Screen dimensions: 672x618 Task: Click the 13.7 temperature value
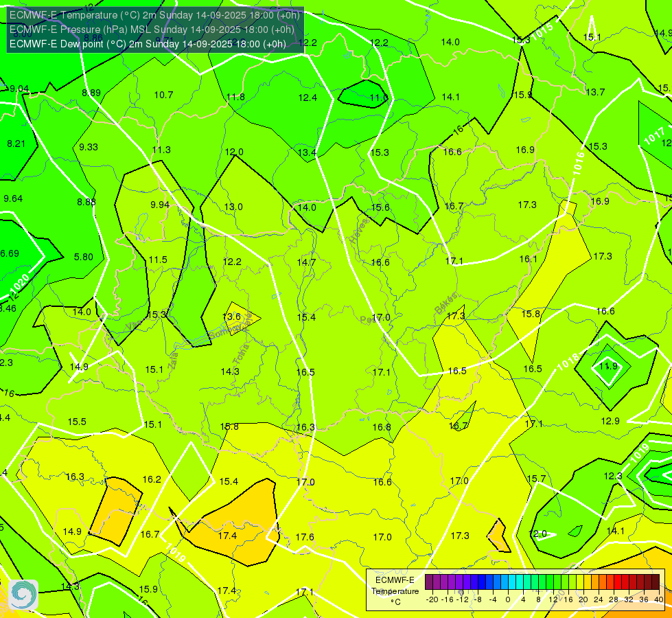(595, 92)
